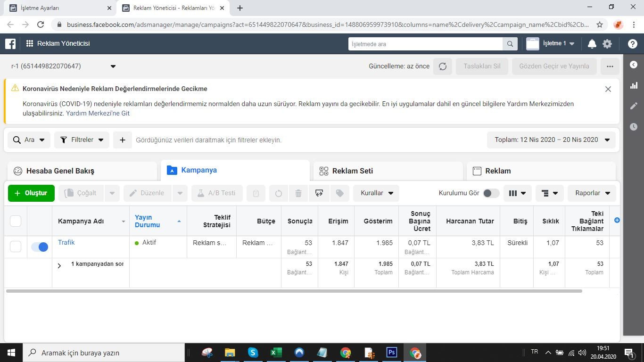Click the filter input field in the filter bar
The width and height of the screenshot is (644, 362).
[x=309, y=140]
